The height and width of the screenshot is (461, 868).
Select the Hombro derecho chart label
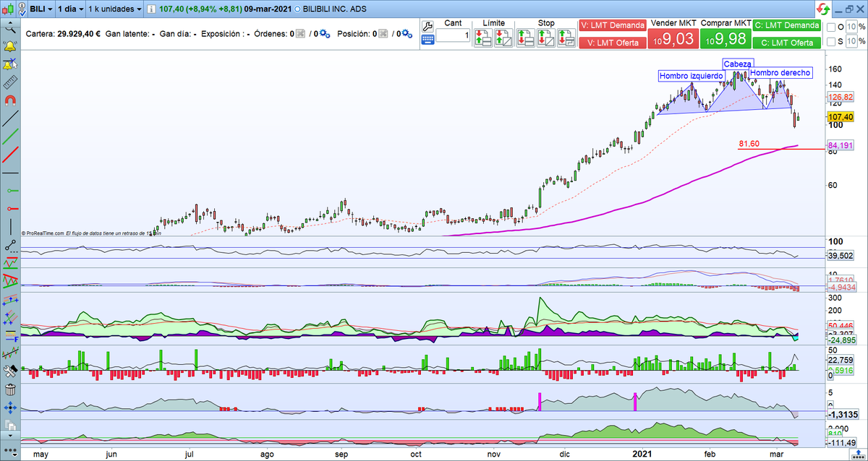click(780, 72)
